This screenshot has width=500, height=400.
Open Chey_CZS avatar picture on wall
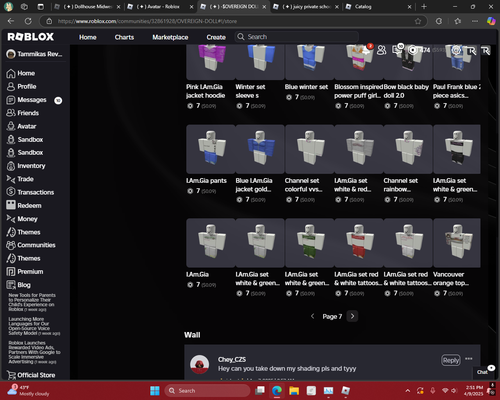pos(199,364)
